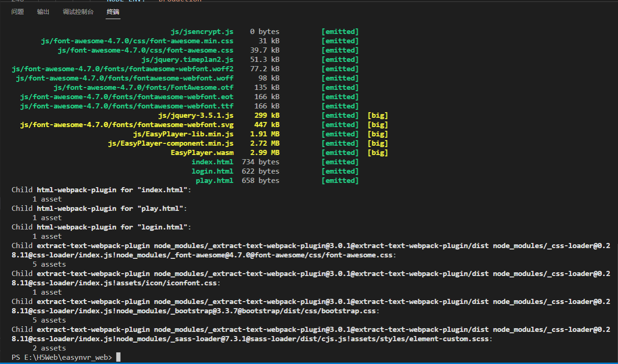Click the 734 bytes size value
Image resolution: width=618 pixels, height=364 pixels.
click(261, 162)
